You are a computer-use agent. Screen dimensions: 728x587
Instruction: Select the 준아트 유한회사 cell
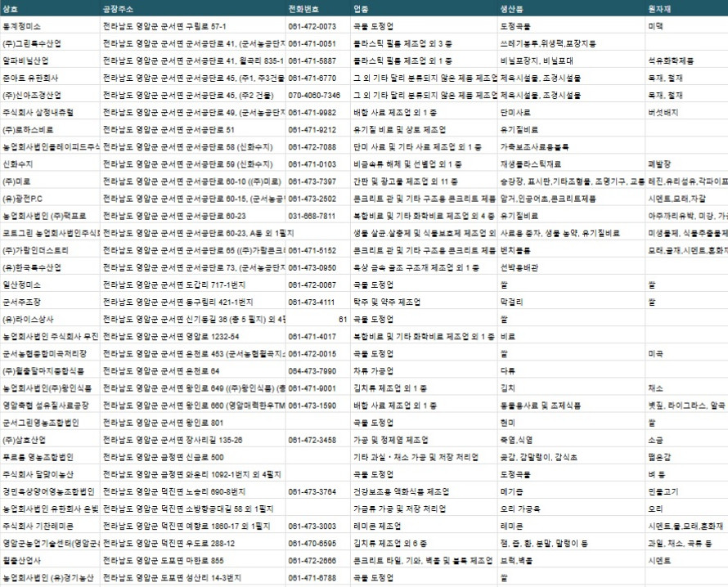[x=50, y=78]
